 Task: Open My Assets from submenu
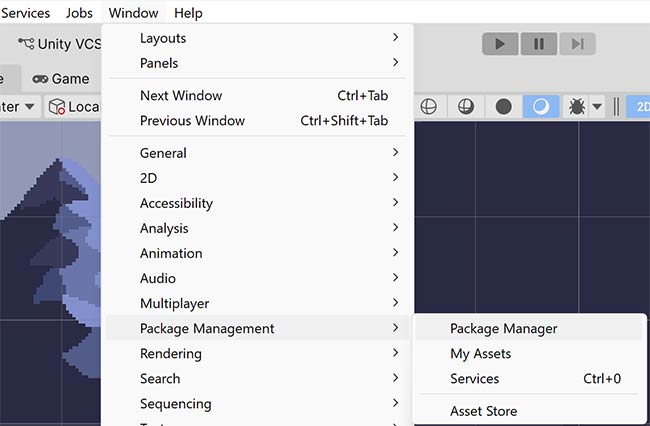click(529, 353)
